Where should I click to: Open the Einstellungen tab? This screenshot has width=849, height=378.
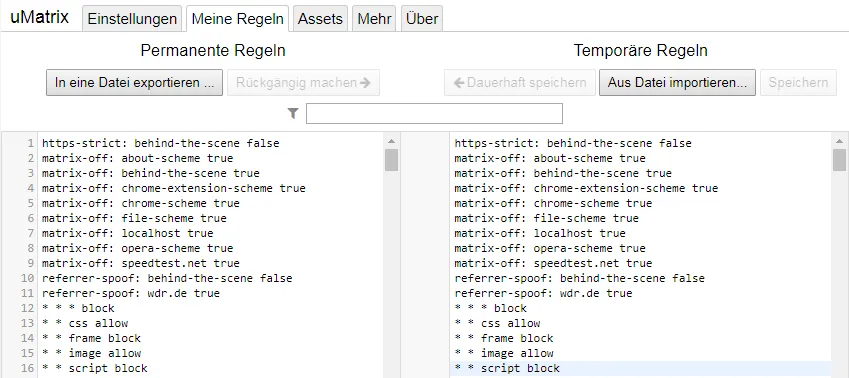pyautogui.click(x=132, y=19)
